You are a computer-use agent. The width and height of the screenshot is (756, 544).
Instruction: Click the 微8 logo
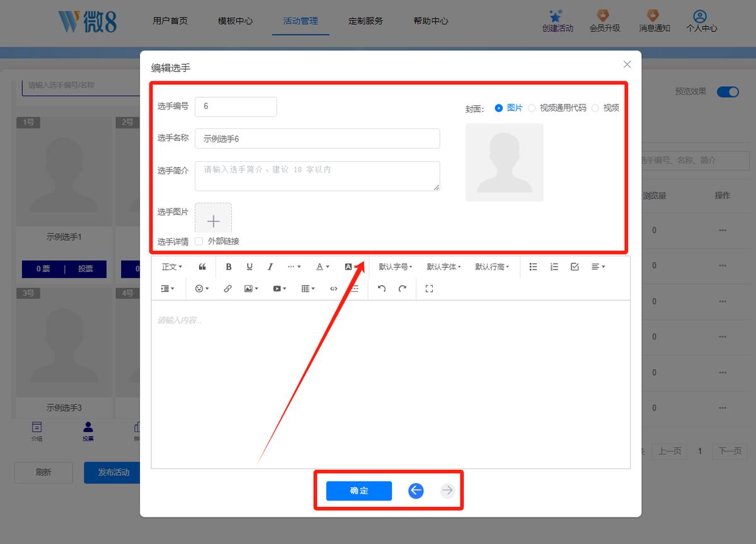tap(87, 21)
